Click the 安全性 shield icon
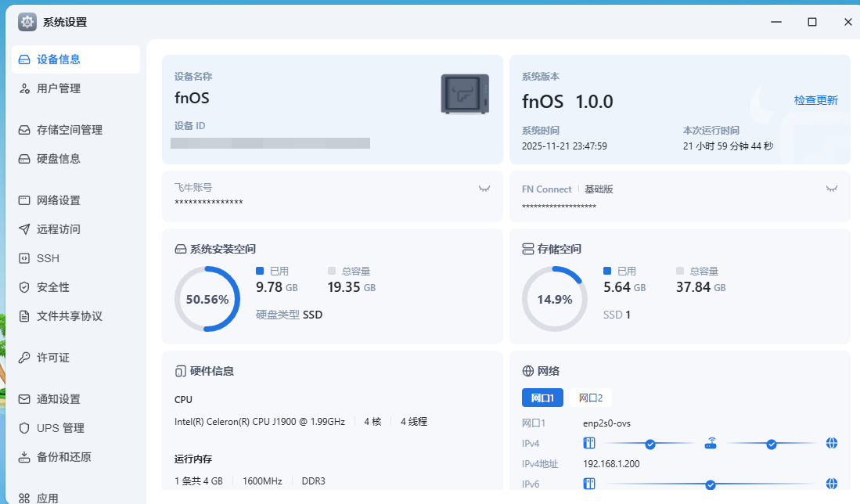 (x=24, y=287)
